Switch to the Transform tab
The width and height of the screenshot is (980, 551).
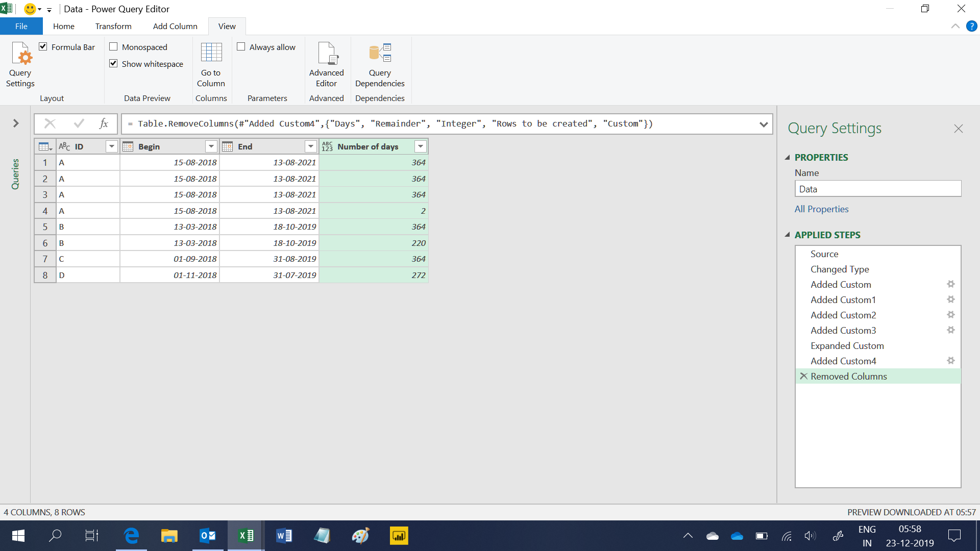click(x=113, y=26)
